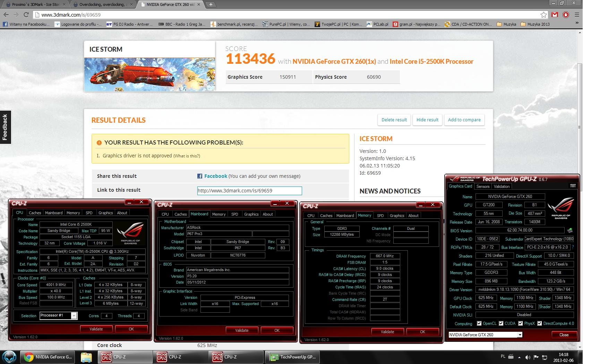Viewport: 591px width, 364px height.
Task: Open the SPD tab in first CPU-Z
Action: click(x=89, y=213)
